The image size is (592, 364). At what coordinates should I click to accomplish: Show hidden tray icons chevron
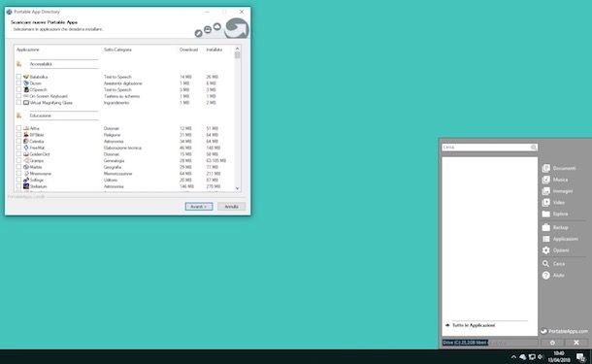[x=513, y=357]
